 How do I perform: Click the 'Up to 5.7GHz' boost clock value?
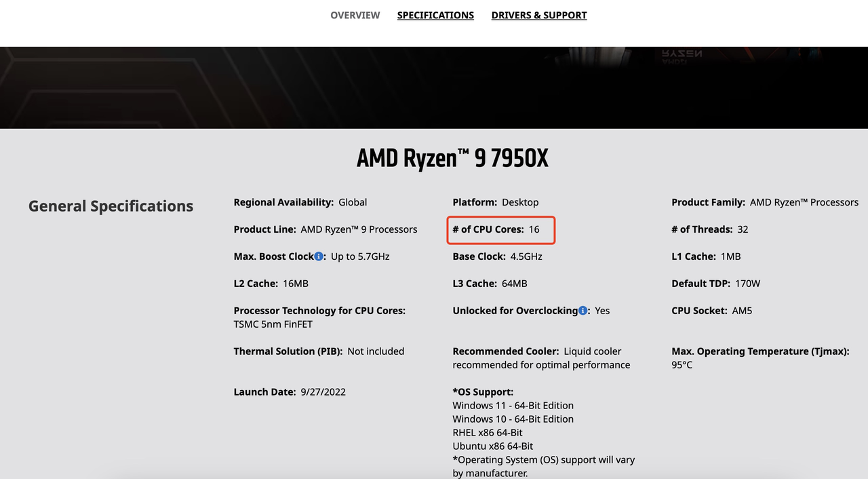click(x=360, y=256)
